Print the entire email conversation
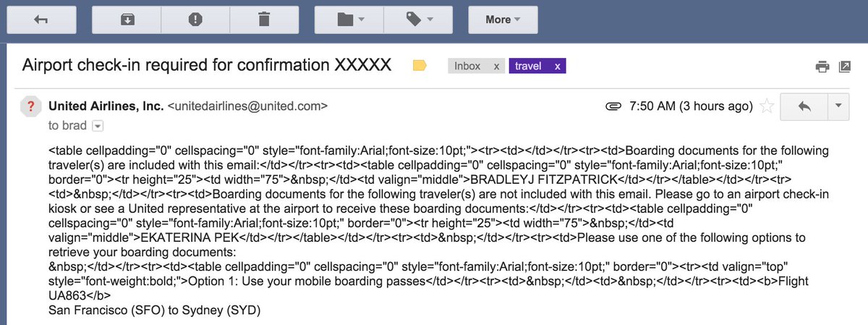This screenshot has height=325, width=868. (x=822, y=67)
